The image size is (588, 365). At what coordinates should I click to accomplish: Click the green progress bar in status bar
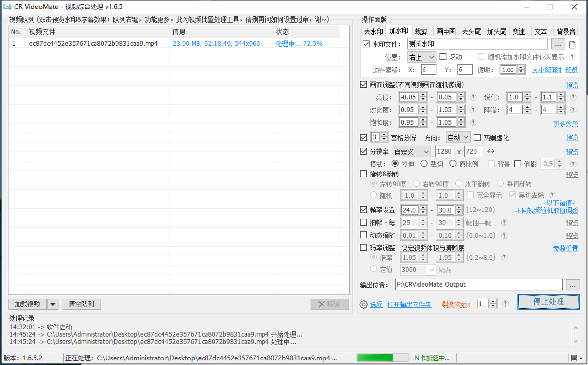pos(383,358)
